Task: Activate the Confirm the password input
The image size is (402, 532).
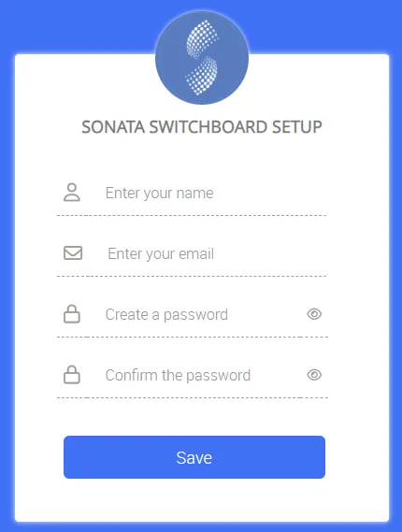Action: (x=202, y=375)
